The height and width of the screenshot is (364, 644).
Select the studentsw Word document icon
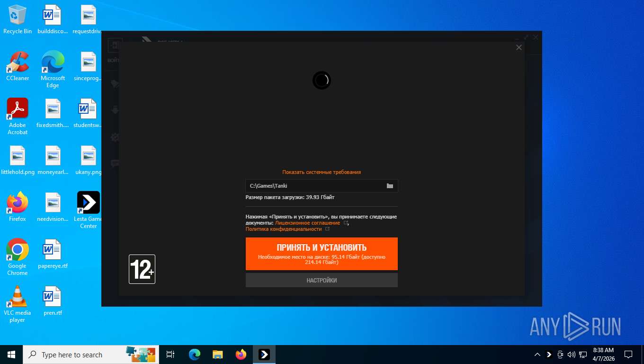point(89,113)
